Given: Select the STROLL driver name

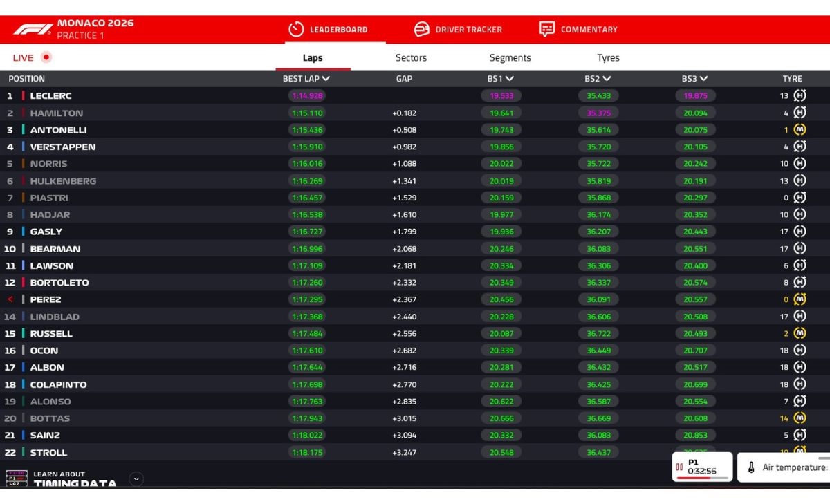Looking at the screenshot, I should click(48, 452).
